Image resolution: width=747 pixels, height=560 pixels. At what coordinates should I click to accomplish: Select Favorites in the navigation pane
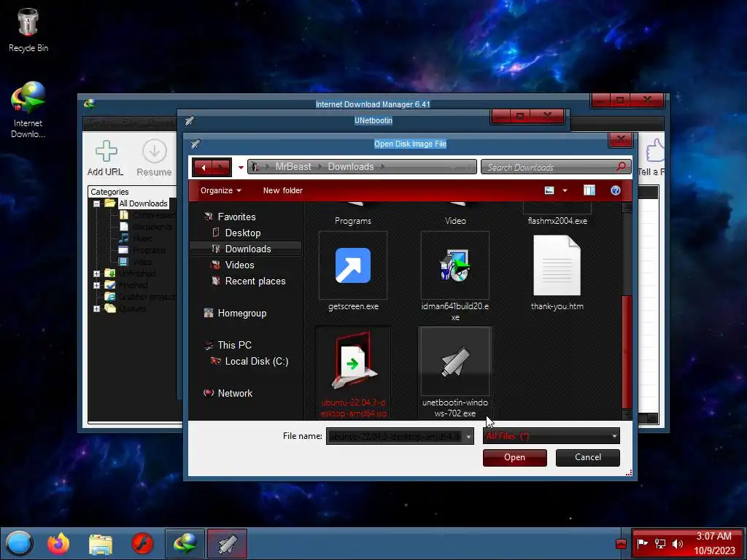pyautogui.click(x=236, y=217)
